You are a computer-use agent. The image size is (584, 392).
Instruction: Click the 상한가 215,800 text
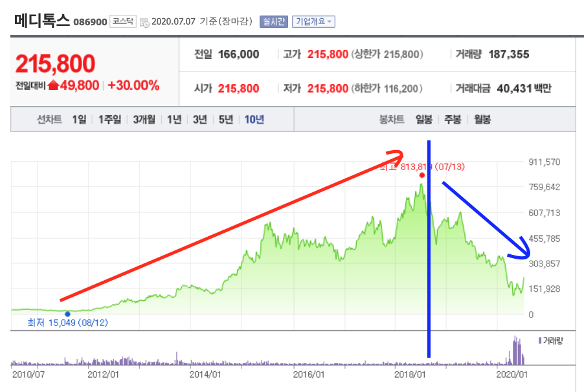[387, 54]
